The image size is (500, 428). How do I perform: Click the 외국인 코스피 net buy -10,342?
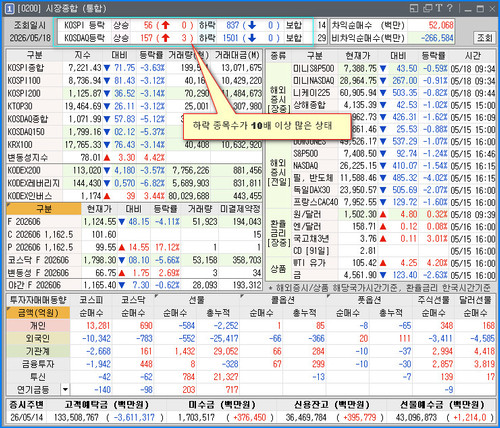click(96, 338)
